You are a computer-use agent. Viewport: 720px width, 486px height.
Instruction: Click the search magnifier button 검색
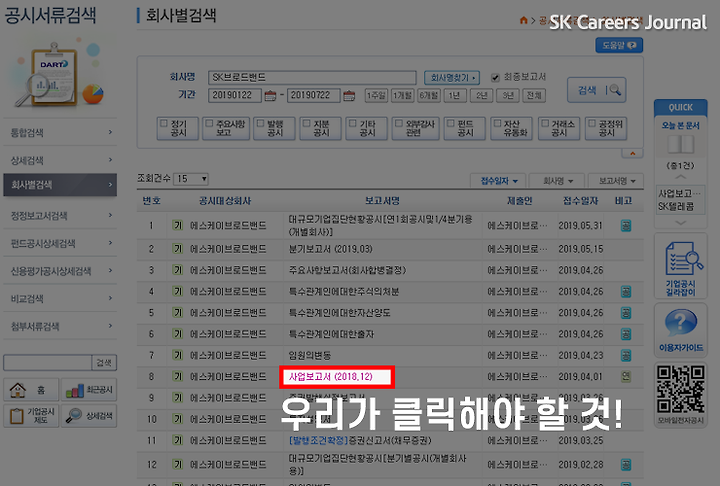coord(596,90)
